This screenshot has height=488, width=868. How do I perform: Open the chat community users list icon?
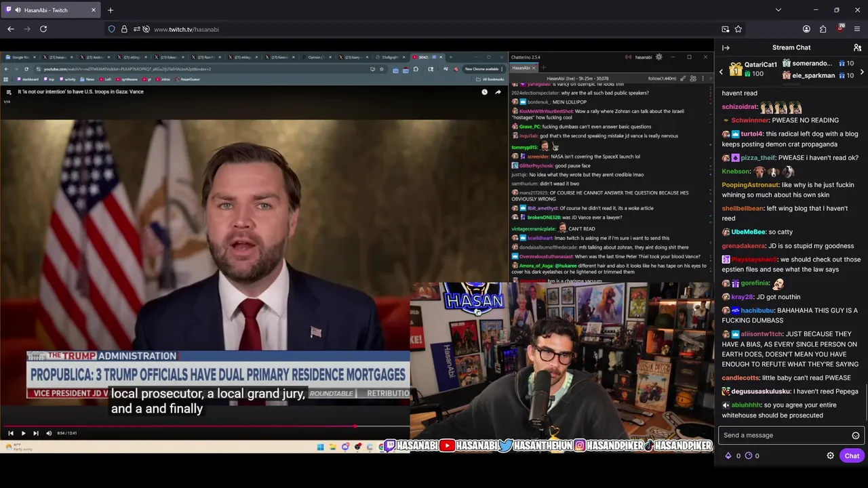pos(857,47)
